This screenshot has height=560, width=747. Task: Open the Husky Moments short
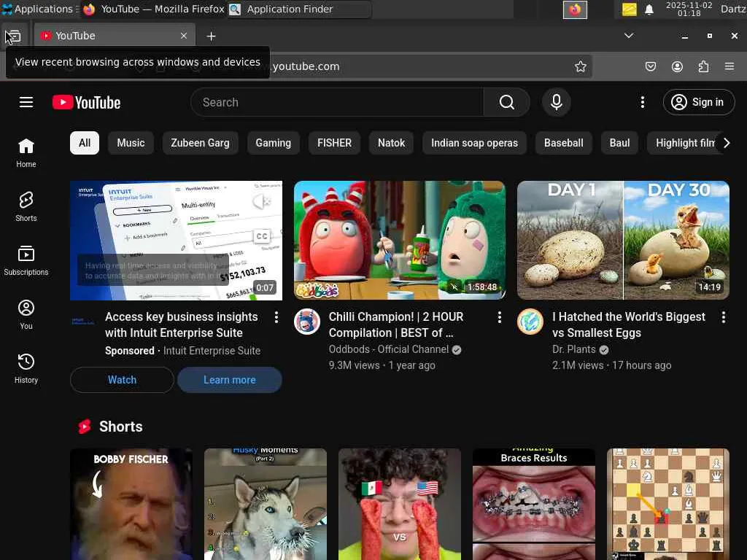(x=266, y=504)
